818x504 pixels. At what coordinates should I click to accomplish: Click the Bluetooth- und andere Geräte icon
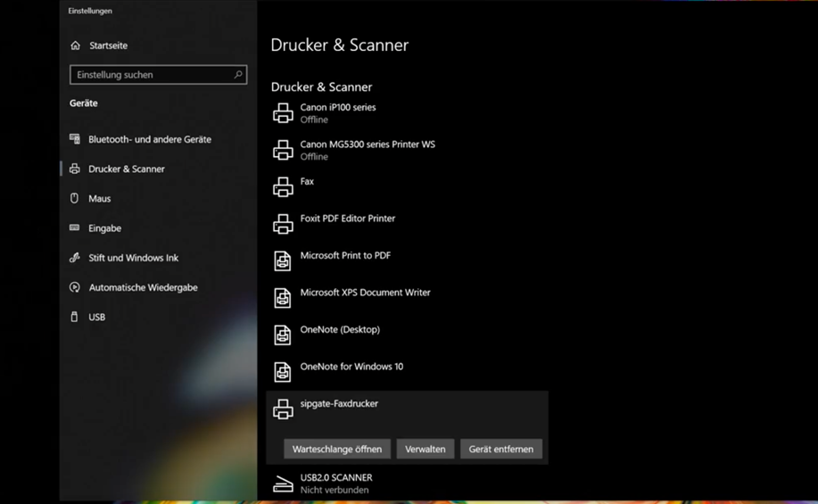(75, 139)
